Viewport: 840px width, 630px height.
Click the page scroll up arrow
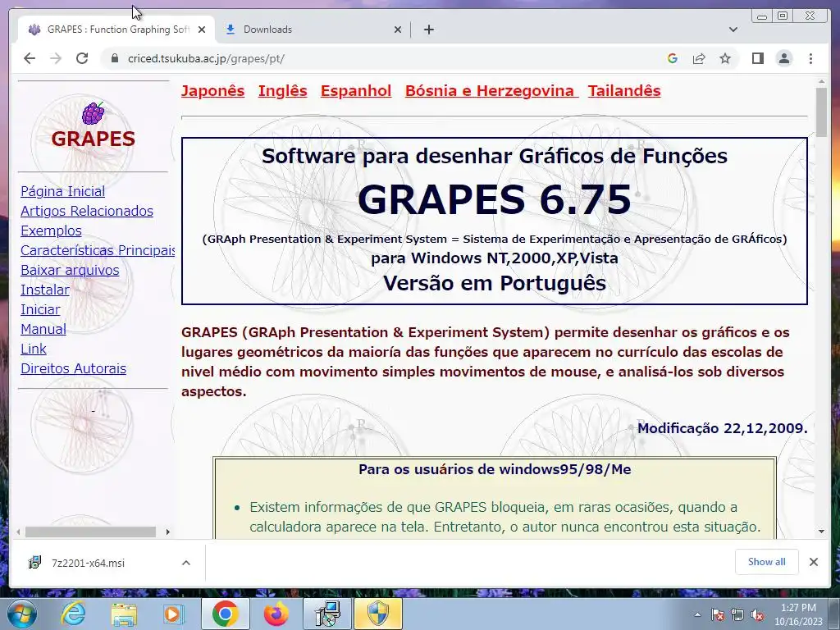pos(821,82)
